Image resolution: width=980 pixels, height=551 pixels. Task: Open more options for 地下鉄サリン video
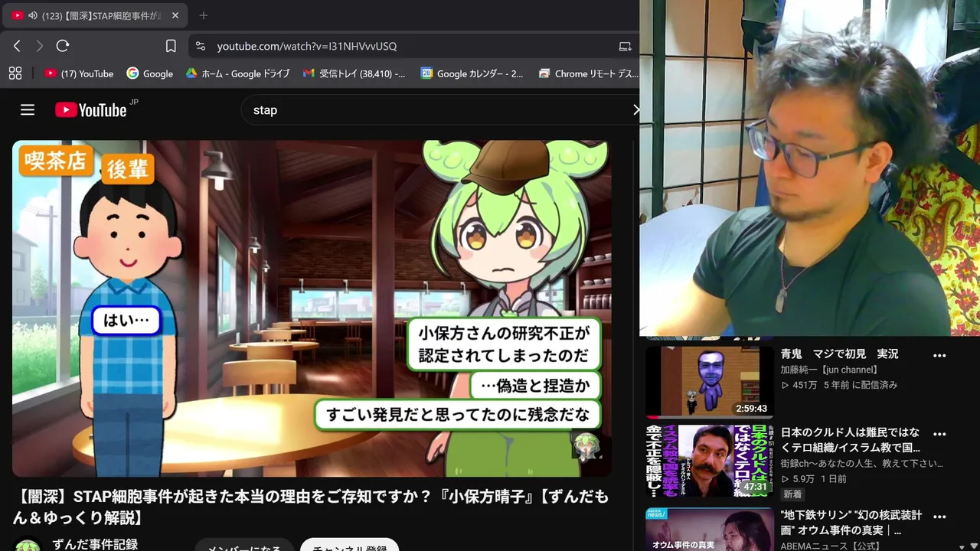click(x=939, y=517)
